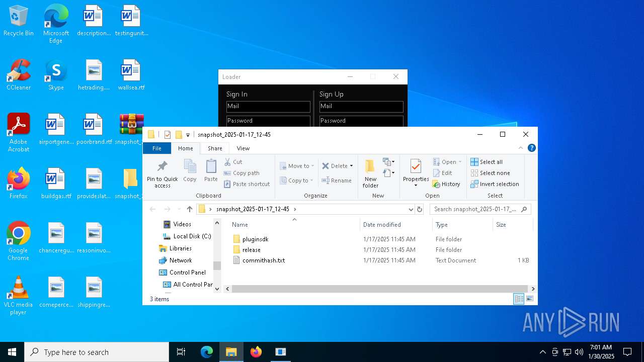Screen dimensions: 644x362
Task: Click the Cut scissors icon
Action: (x=227, y=162)
